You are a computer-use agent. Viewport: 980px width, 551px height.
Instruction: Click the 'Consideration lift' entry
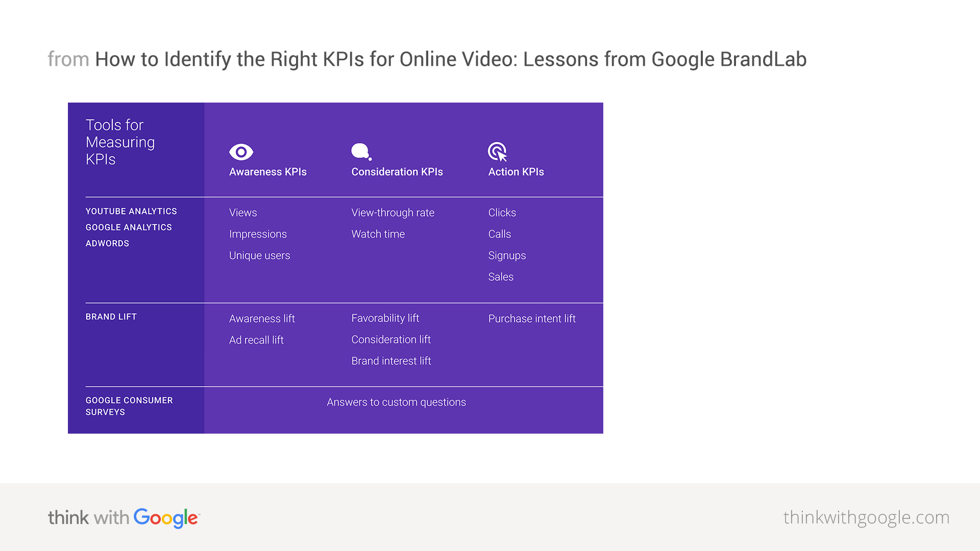(391, 340)
